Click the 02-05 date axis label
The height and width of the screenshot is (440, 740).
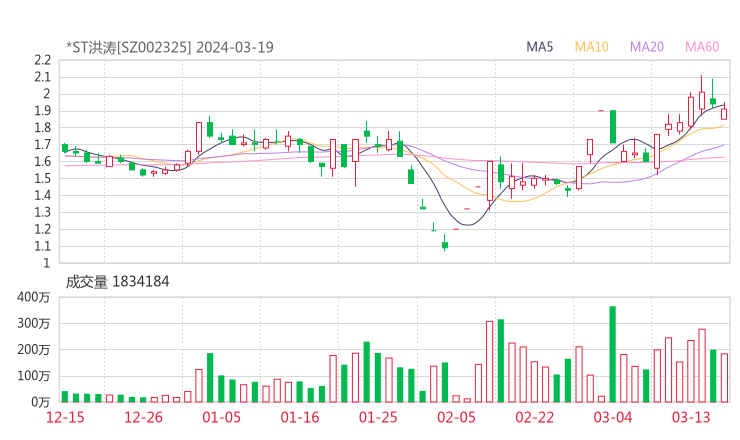[x=456, y=417]
